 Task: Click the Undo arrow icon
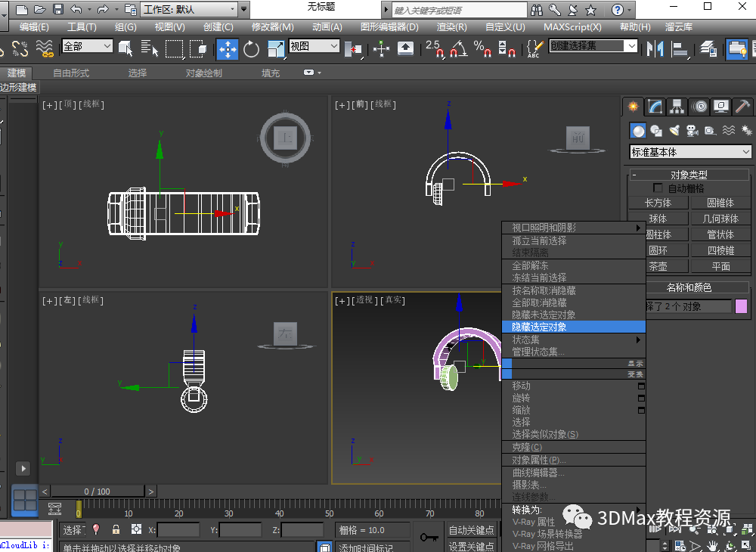pos(77,10)
